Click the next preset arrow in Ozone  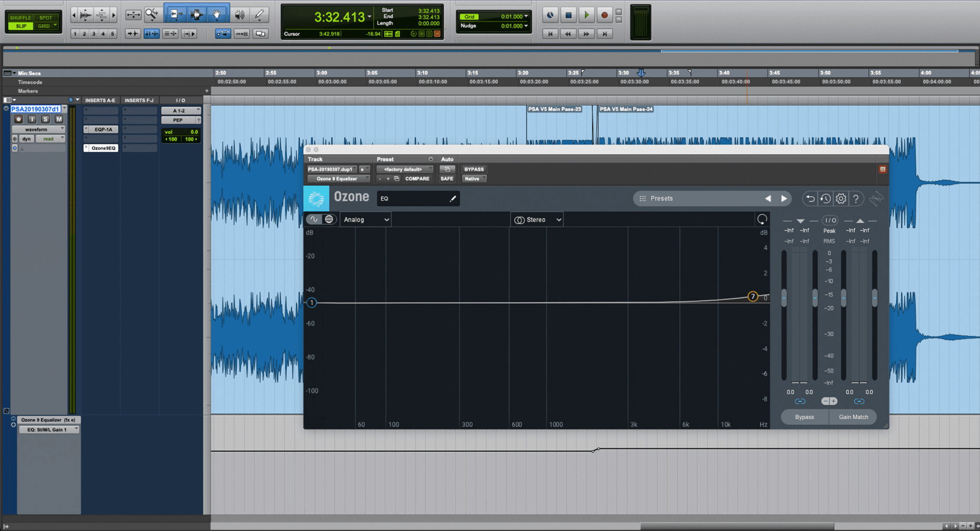[784, 199]
